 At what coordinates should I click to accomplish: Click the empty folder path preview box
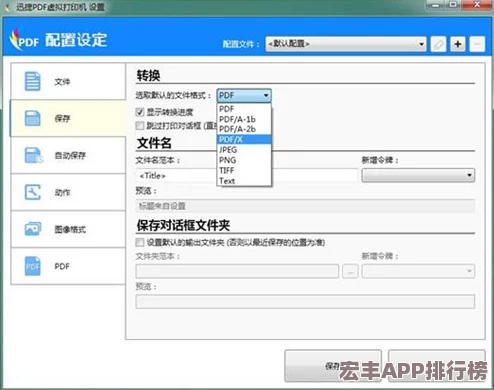(305, 302)
